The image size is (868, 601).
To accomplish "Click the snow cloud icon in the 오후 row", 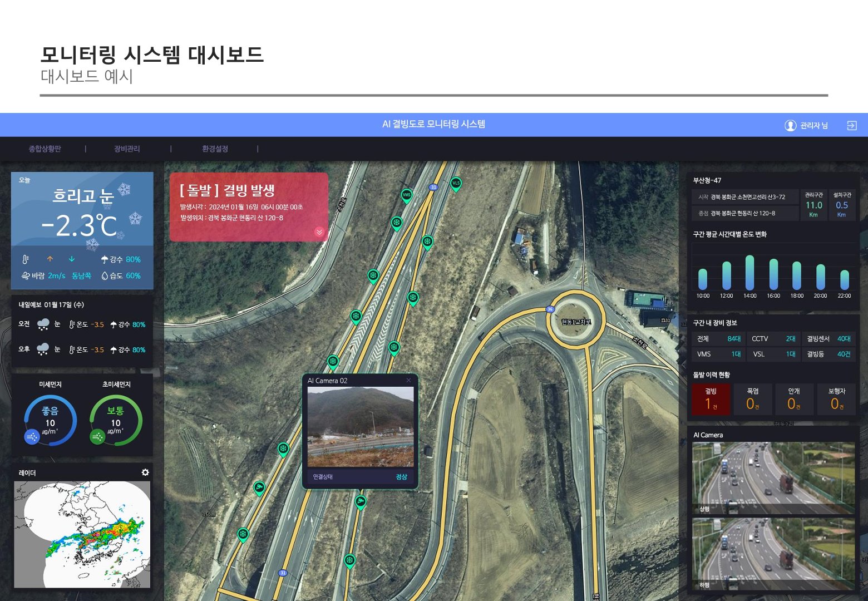I will [x=43, y=349].
